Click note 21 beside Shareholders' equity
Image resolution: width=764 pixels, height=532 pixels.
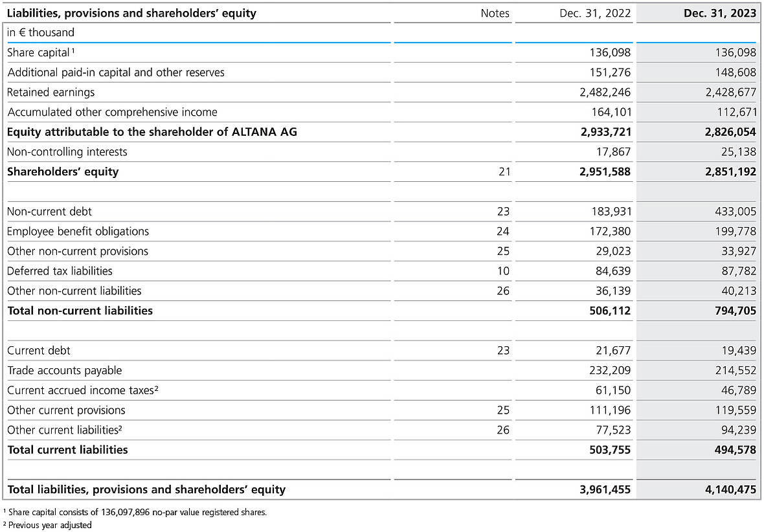[x=503, y=172]
